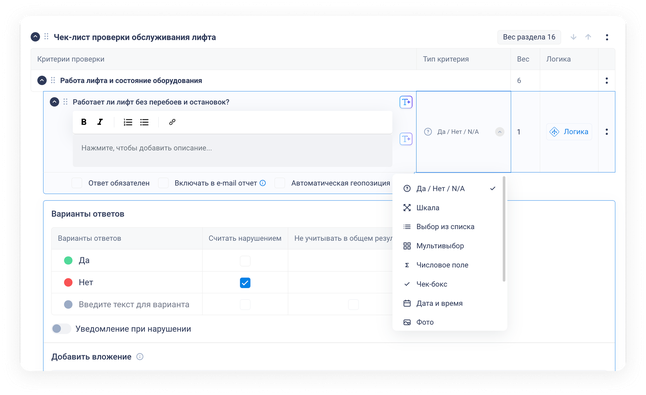Click the answer text 'Нет' in the variants table
This screenshot has width=646, height=395.
click(x=86, y=282)
